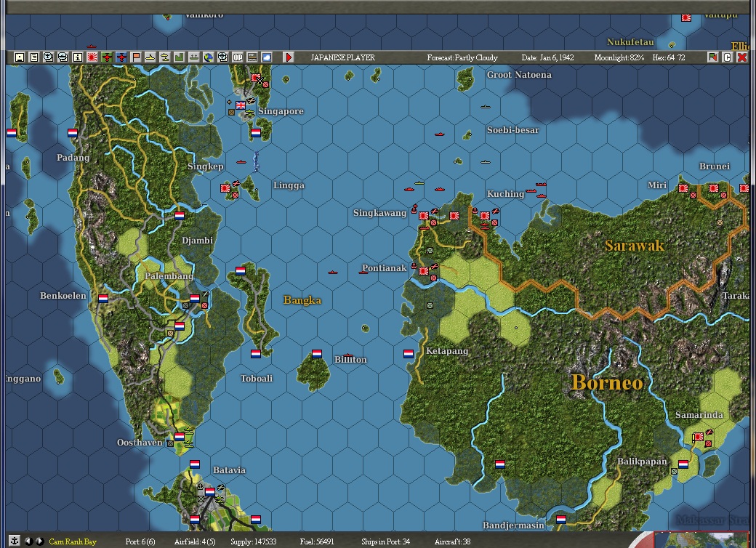This screenshot has height=548, width=756.
Task: Select the Dutch flag at Palembang
Action: pyautogui.click(x=195, y=298)
